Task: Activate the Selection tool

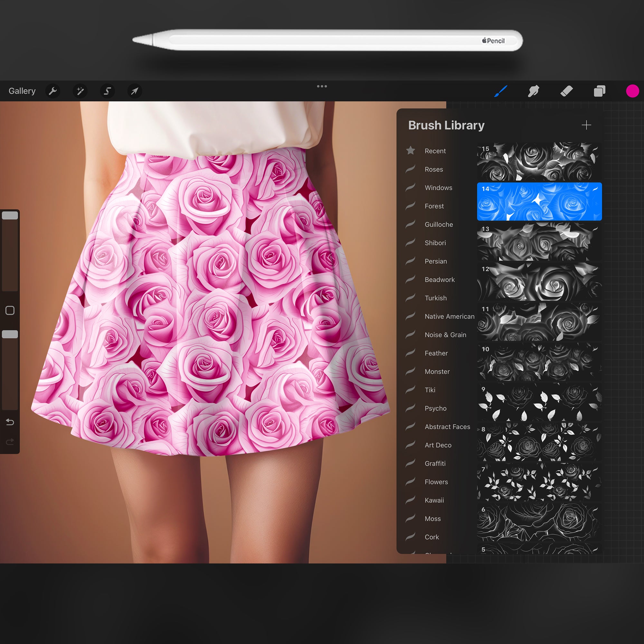Action: [x=107, y=91]
